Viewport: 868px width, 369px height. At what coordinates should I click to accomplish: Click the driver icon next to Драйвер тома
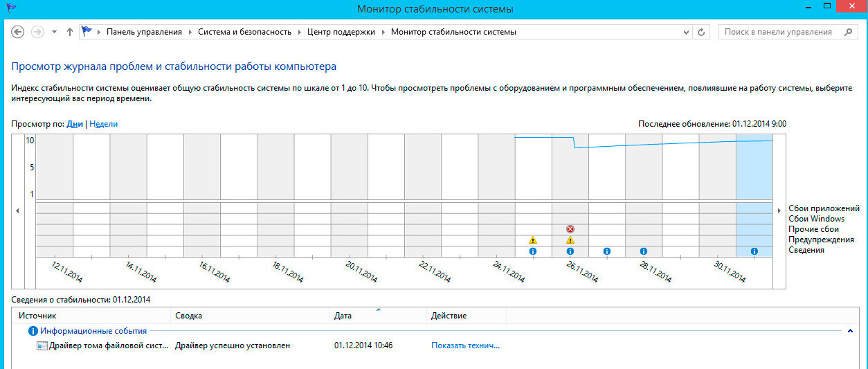point(42,345)
